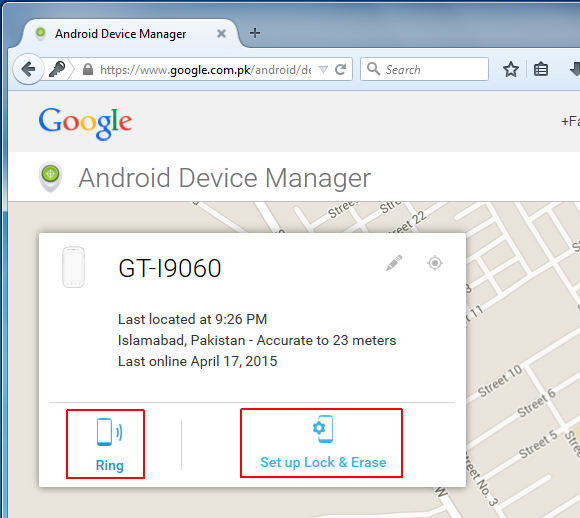This screenshot has height=518, width=580.
Task: Show bookmarks list icon
Action: [x=541, y=69]
